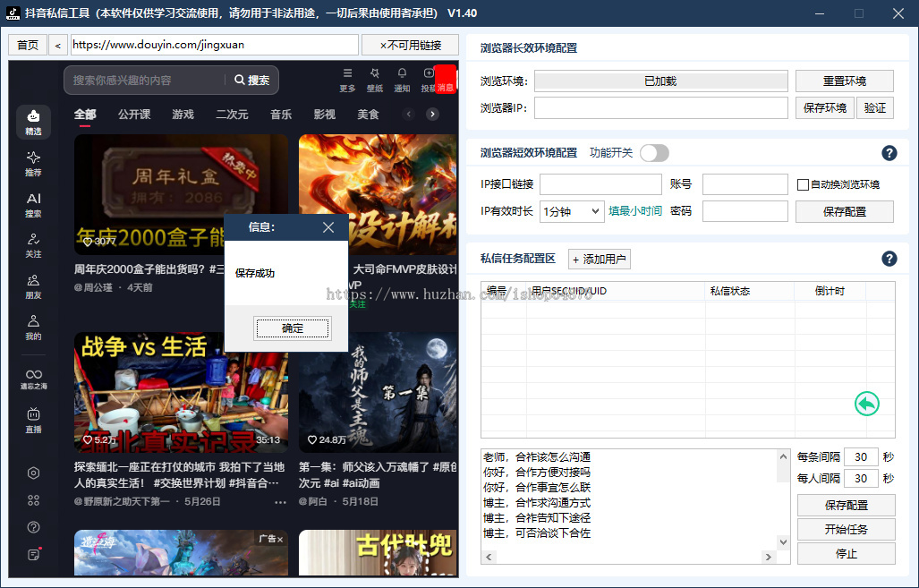The image size is (919, 588).
Task: Click the 密码 input field
Action: [x=745, y=211]
